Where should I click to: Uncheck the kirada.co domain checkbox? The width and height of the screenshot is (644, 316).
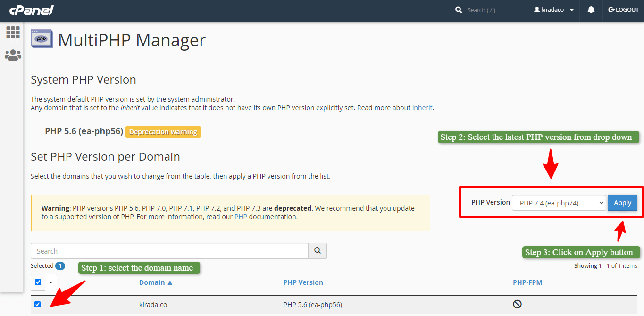[38, 304]
